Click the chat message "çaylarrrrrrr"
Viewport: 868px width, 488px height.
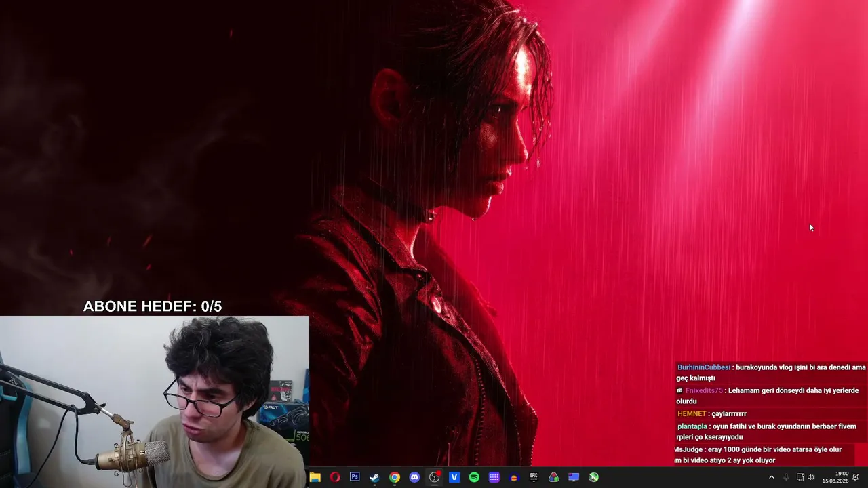(730, 413)
